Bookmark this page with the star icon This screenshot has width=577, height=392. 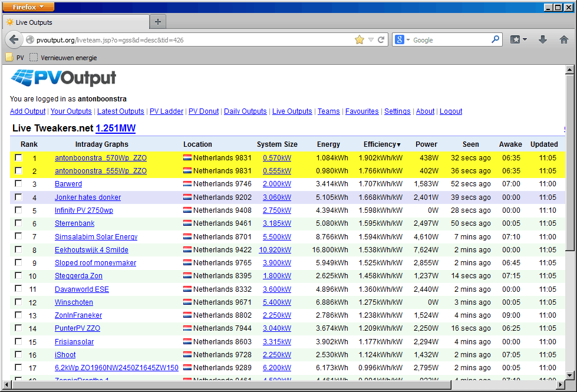point(359,40)
